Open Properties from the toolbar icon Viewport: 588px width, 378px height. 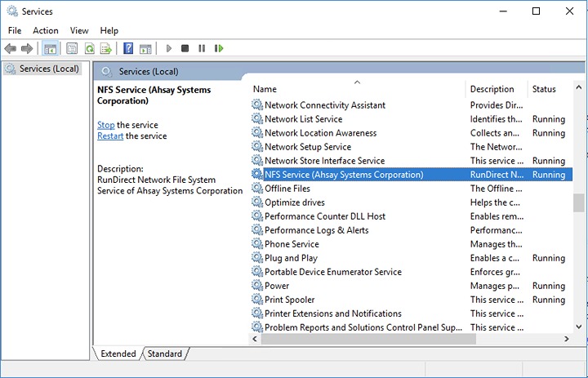pos(72,49)
